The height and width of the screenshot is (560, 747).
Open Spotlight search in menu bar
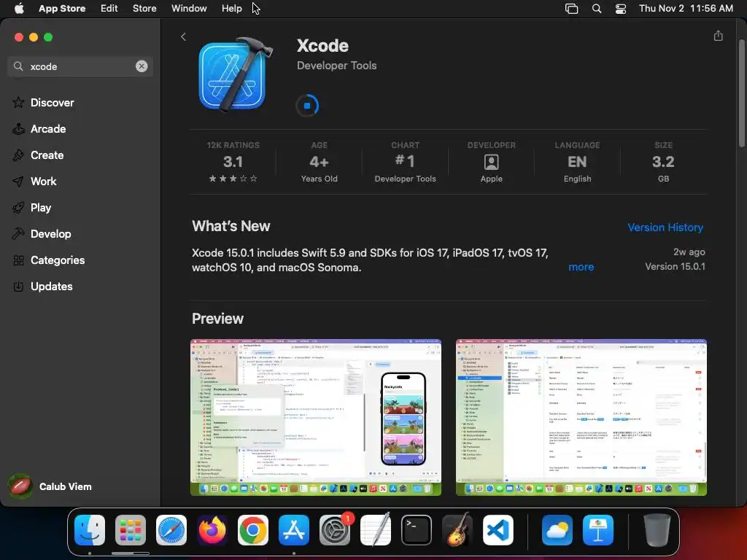tap(597, 8)
